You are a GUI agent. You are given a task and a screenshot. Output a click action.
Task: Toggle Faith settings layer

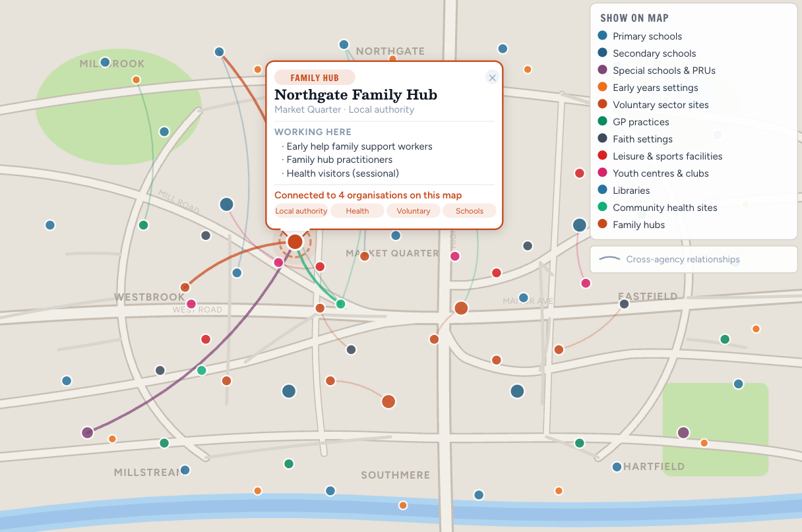click(x=635, y=139)
